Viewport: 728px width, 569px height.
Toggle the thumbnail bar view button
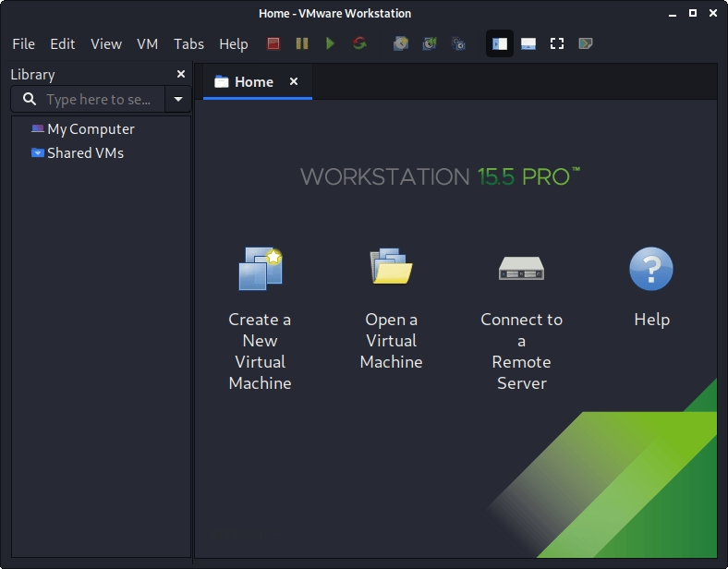coord(528,43)
